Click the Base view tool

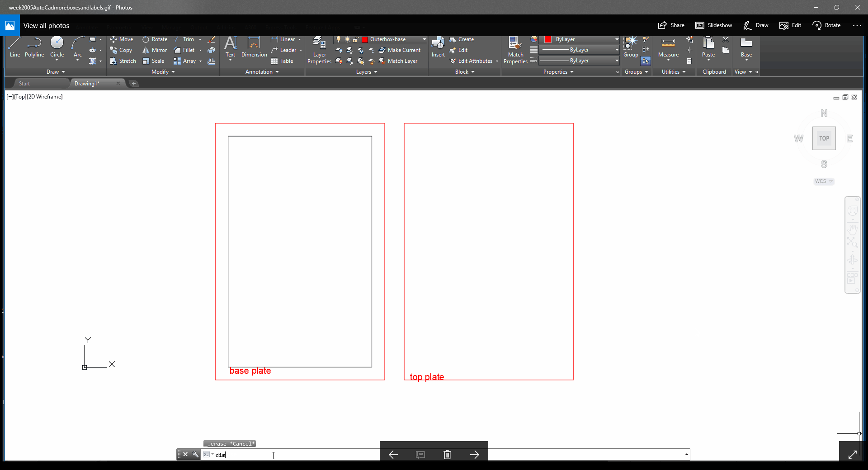(x=746, y=47)
